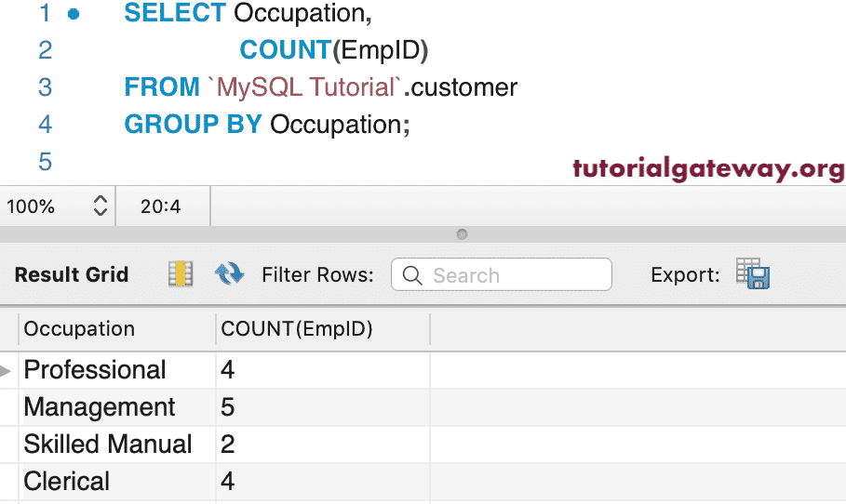Click the Result Grid label

pyautogui.click(x=72, y=274)
